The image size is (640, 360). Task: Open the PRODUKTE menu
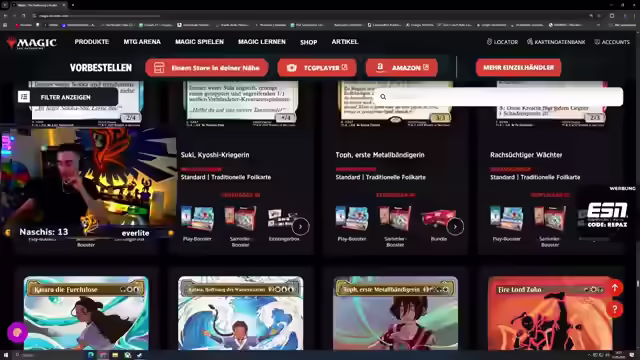click(92, 42)
